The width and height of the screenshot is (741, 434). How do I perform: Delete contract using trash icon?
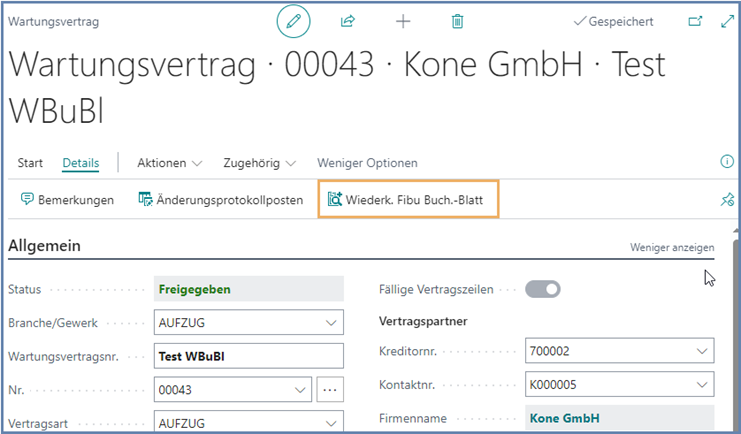point(457,21)
